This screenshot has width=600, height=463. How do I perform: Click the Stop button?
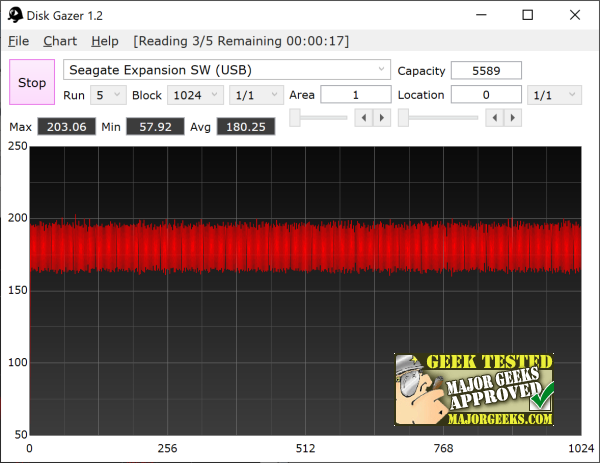(x=32, y=82)
